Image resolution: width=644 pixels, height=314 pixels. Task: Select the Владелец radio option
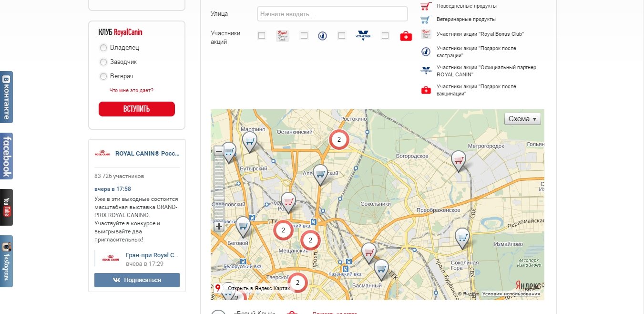(x=103, y=48)
